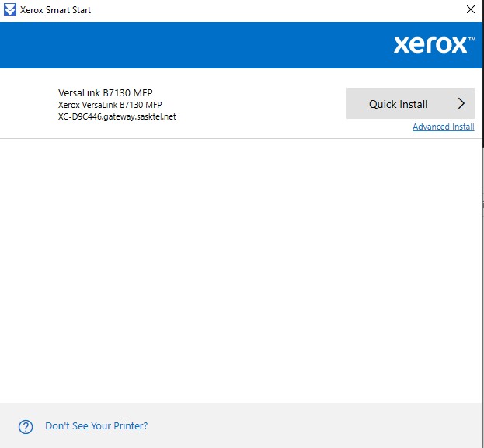Close the Xerox Smart Start window
The image size is (484, 448).
pos(471,9)
